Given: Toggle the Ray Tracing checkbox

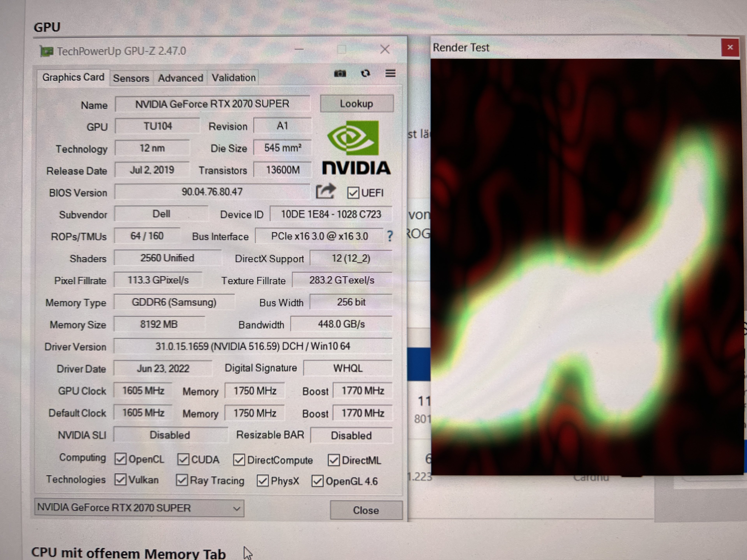Looking at the screenshot, I should [x=182, y=480].
